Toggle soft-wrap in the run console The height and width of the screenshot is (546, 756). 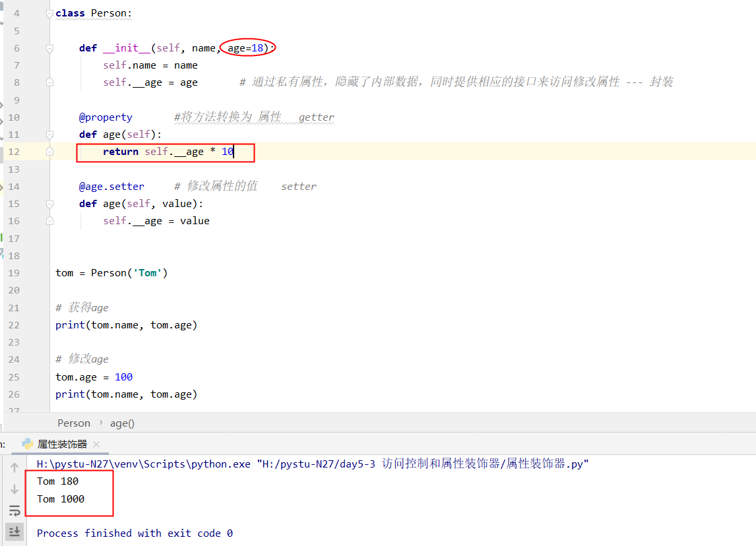pyautogui.click(x=14, y=510)
